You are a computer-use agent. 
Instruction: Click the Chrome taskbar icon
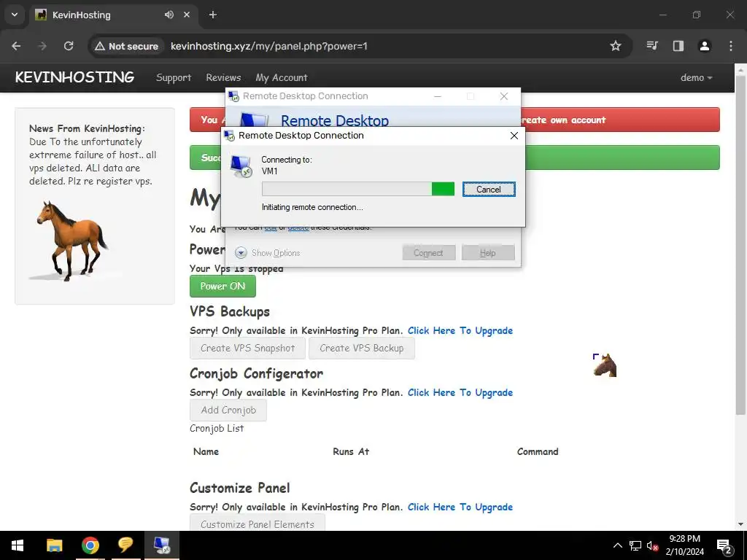click(90, 545)
